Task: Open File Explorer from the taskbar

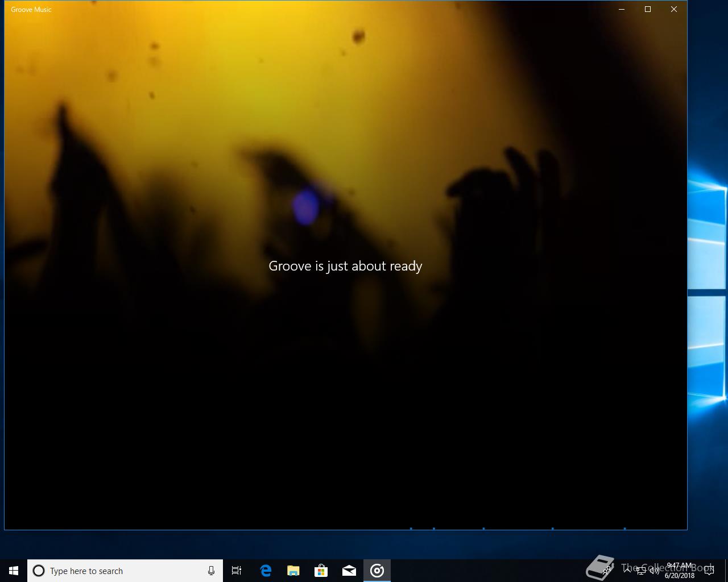Action: 293,571
